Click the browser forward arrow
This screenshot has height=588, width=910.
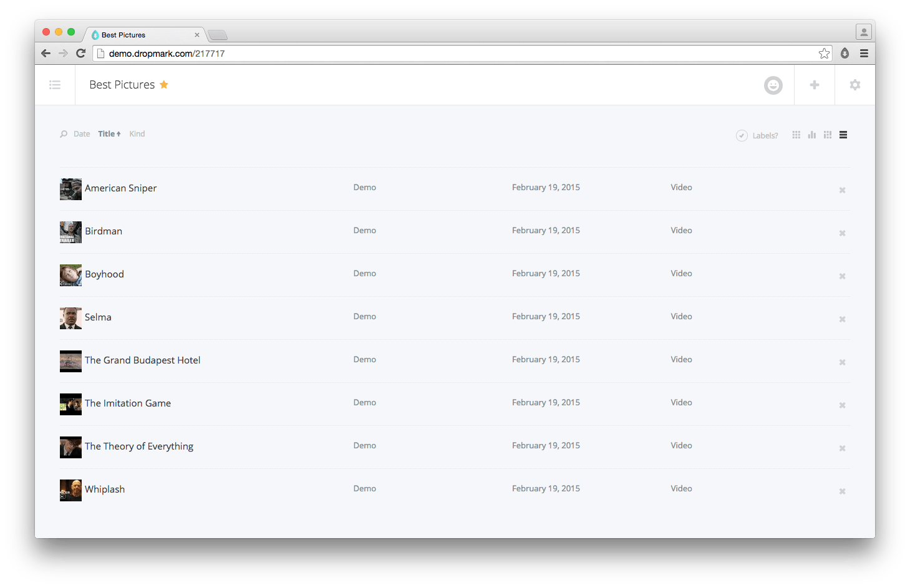pos(63,53)
